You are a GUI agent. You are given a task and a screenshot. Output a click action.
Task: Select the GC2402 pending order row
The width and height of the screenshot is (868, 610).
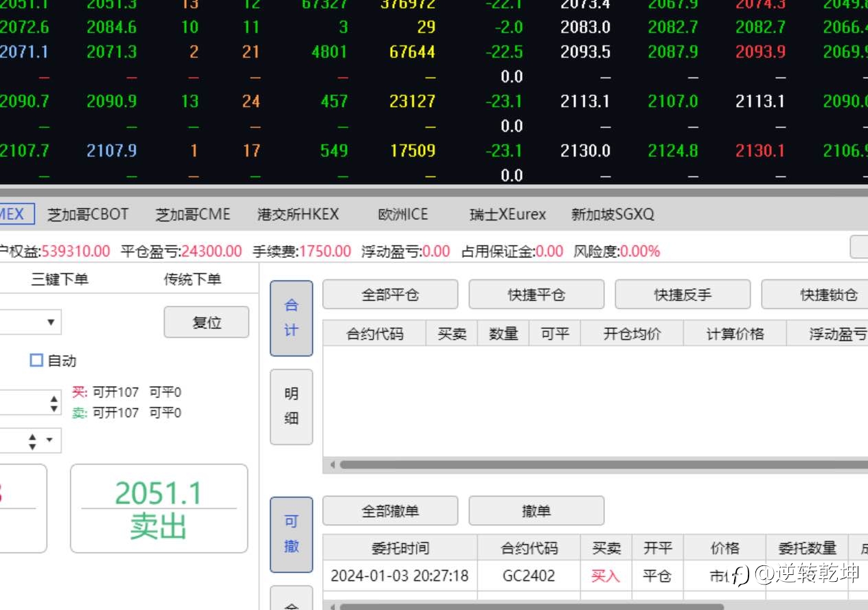tap(595, 576)
